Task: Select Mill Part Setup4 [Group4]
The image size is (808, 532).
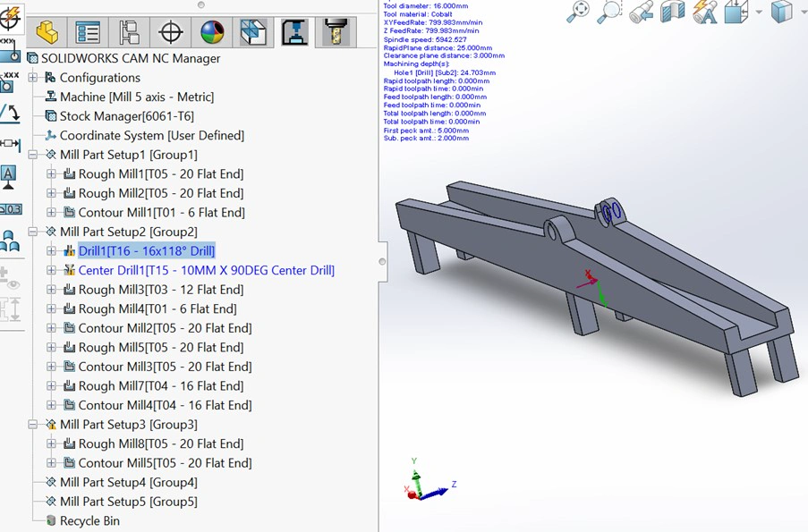Action: [x=128, y=483]
